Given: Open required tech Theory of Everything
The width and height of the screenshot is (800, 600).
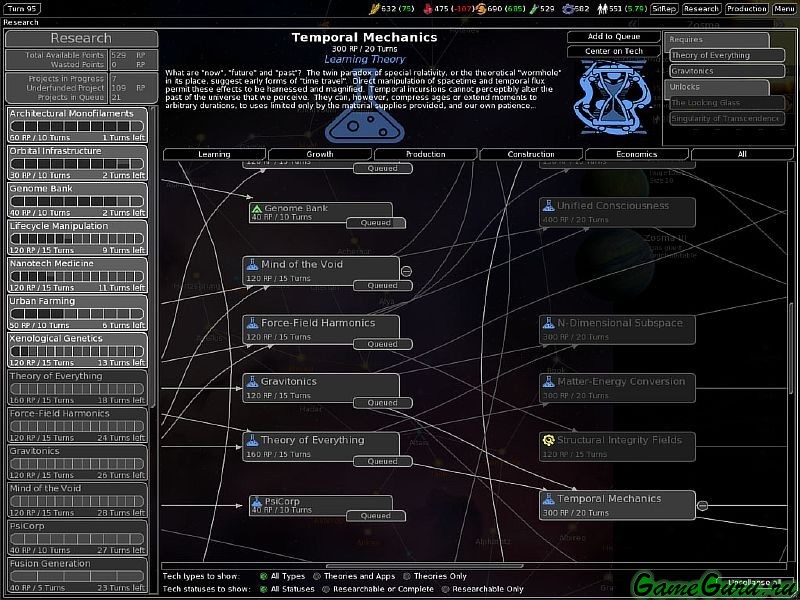Looking at the screenshot, I should [727, 55].
